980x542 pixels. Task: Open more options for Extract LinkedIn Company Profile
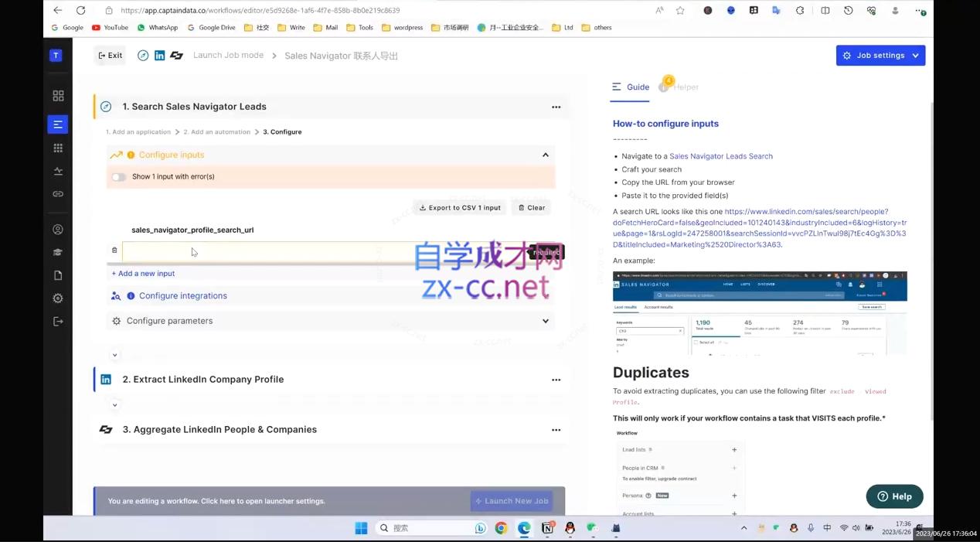click(556, 380)
